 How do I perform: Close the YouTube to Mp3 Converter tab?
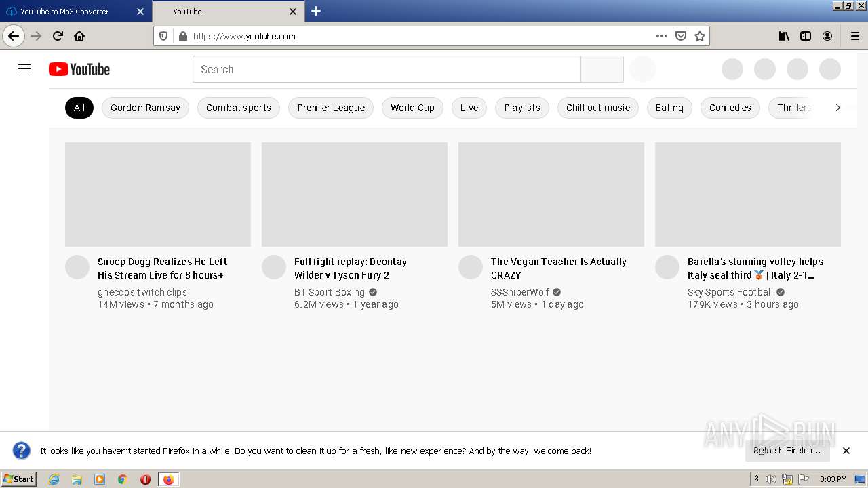click(x=140, y=12)
